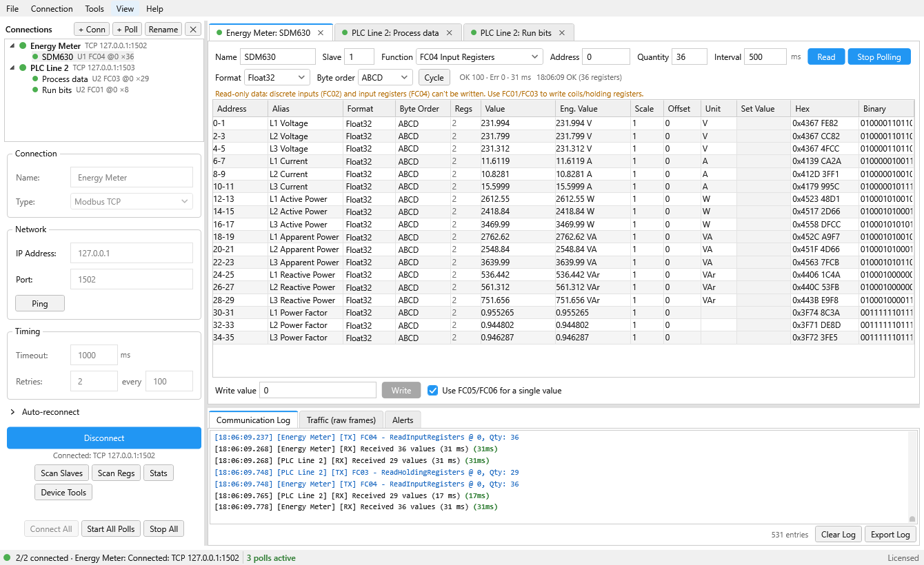This screenshot has height=565, width=924.
Task: Click the Scan Slaves button
Action: pyautogui.click(x=61, y=473)
